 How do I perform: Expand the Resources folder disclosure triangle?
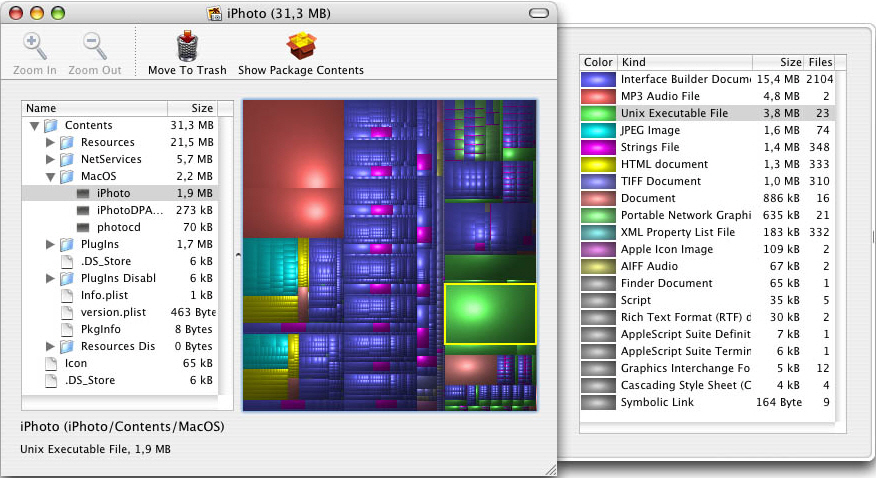tap(50, 143)
